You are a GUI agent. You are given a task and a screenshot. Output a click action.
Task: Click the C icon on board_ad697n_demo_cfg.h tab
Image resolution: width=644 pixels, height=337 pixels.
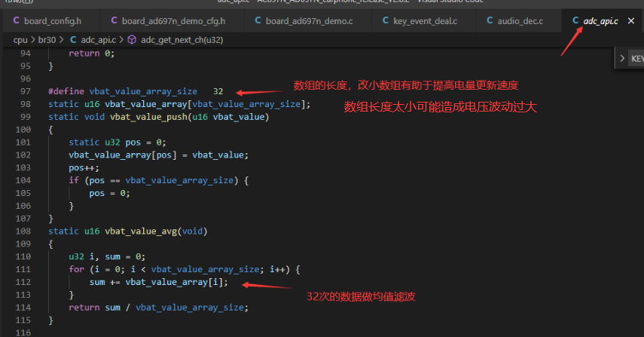(114, 20)
